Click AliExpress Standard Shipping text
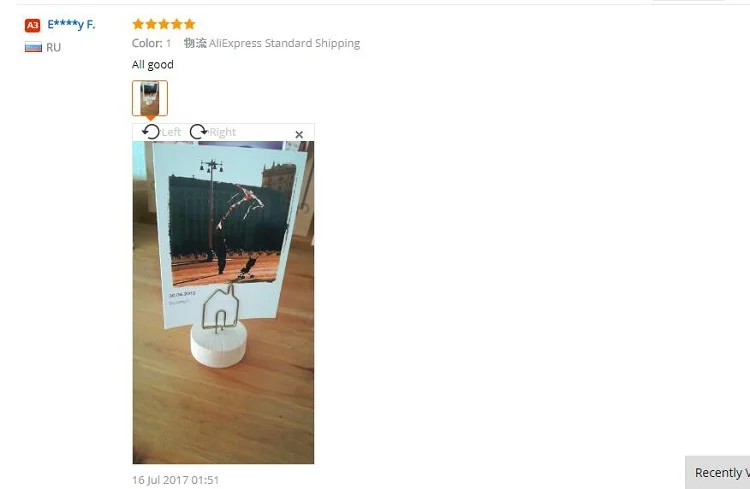This screenshot has width=750, height=489. 284,43
